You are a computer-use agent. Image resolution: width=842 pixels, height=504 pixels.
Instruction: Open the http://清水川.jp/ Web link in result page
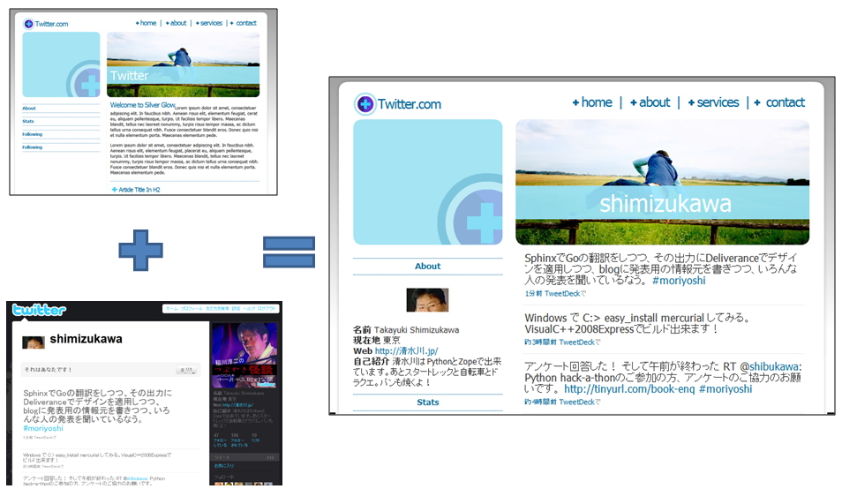407,351
